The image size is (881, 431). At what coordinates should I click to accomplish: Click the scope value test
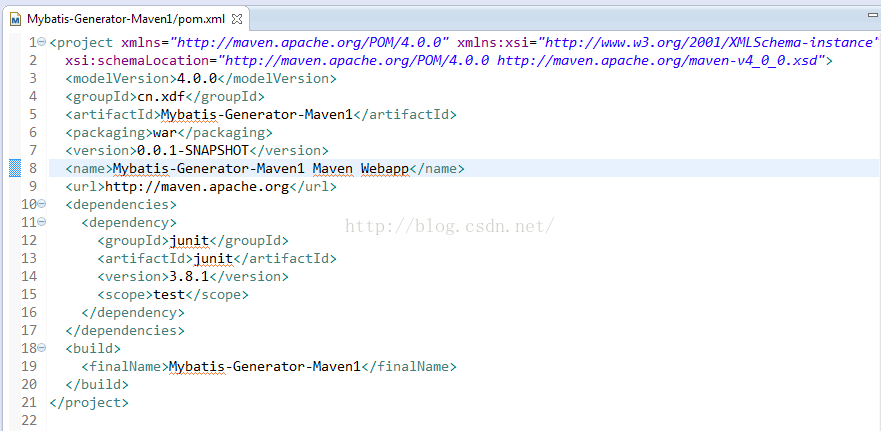coord(169,294)
